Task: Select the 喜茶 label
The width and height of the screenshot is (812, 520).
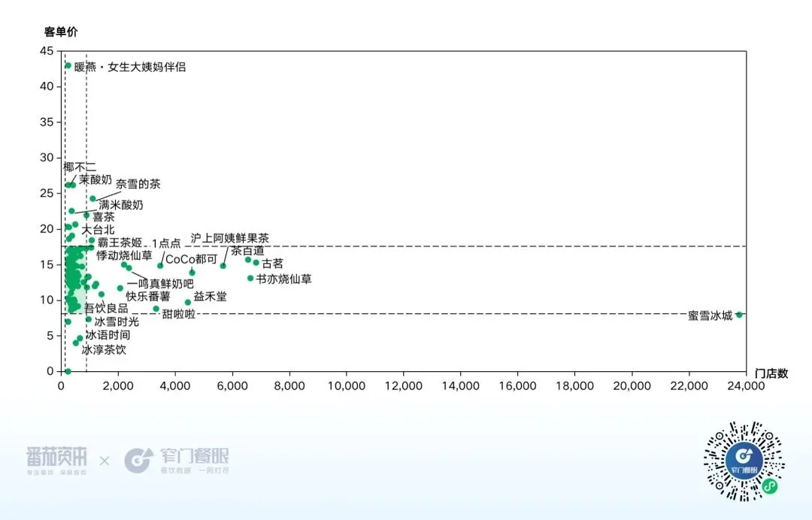Action: point(104,217)
